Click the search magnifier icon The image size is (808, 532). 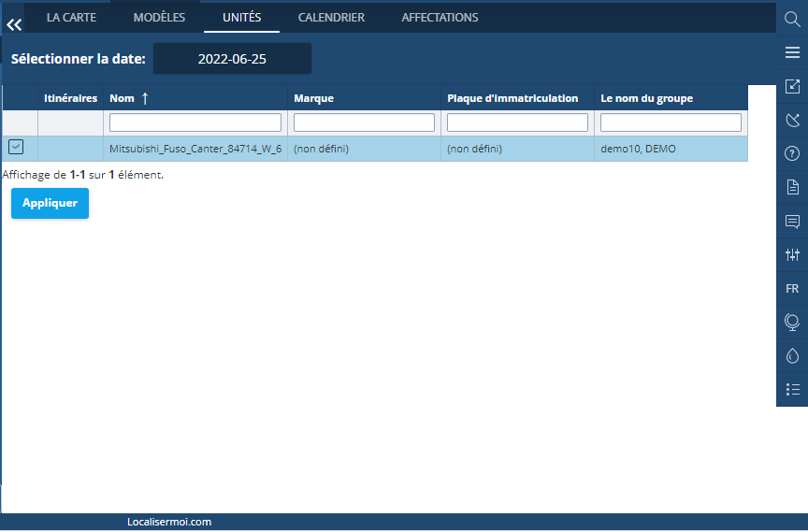[791, 19]
